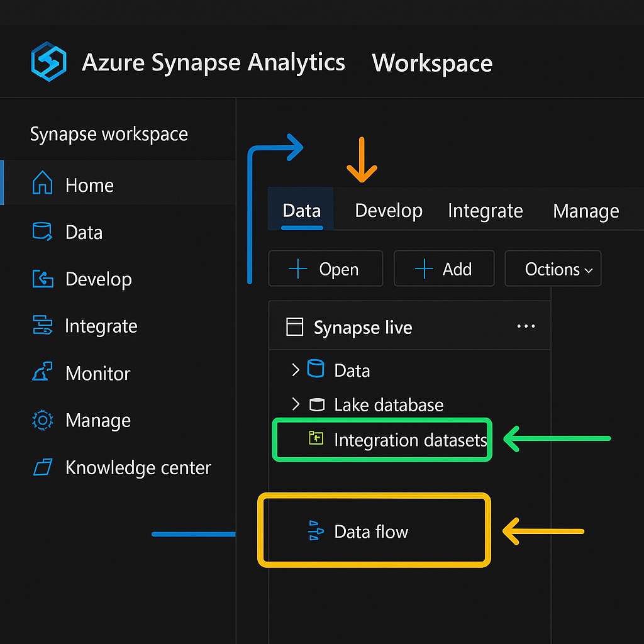The image size is (644, 644).
Task: Open the Octions dropdown
Action: click(x=553, y=269)
